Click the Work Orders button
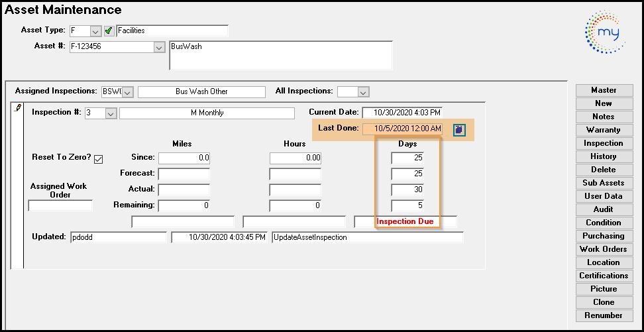Screen dimensions: 644x332 coord(604,249)
